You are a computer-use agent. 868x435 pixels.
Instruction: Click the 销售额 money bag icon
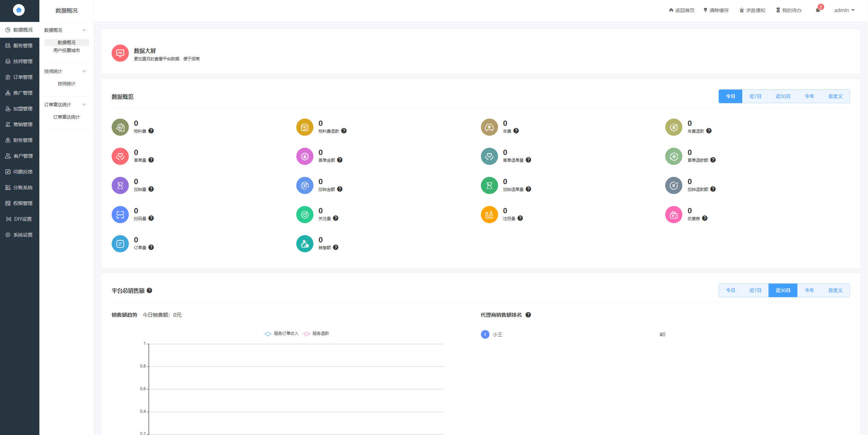(x=305, y=244)
